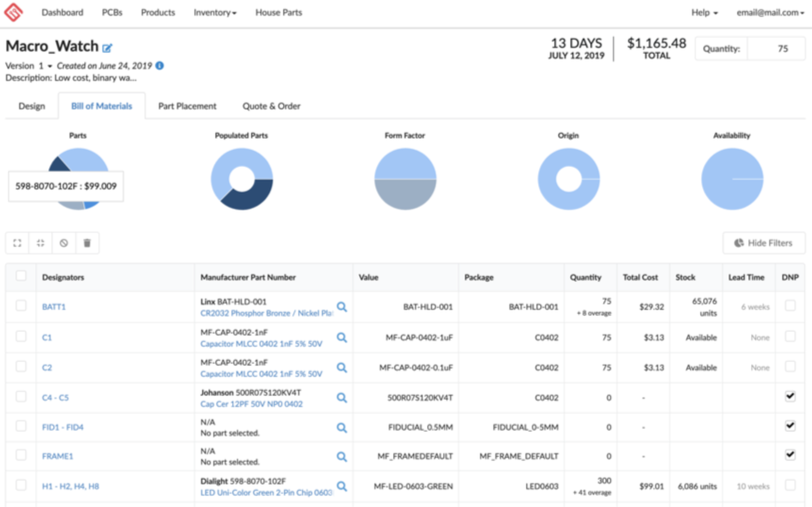Toggle the select-all checkbox in table header
This screenshot has height=507, width=812.
21,276
